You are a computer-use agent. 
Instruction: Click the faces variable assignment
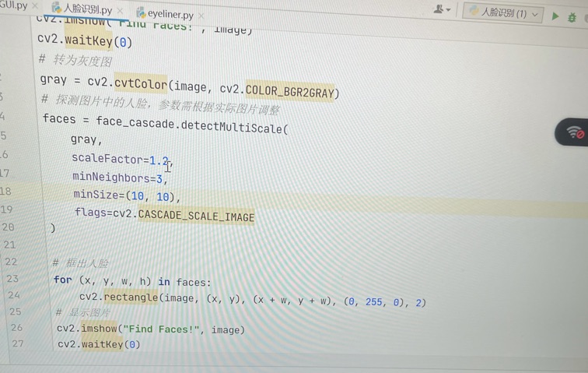click(x=59, y=118)
